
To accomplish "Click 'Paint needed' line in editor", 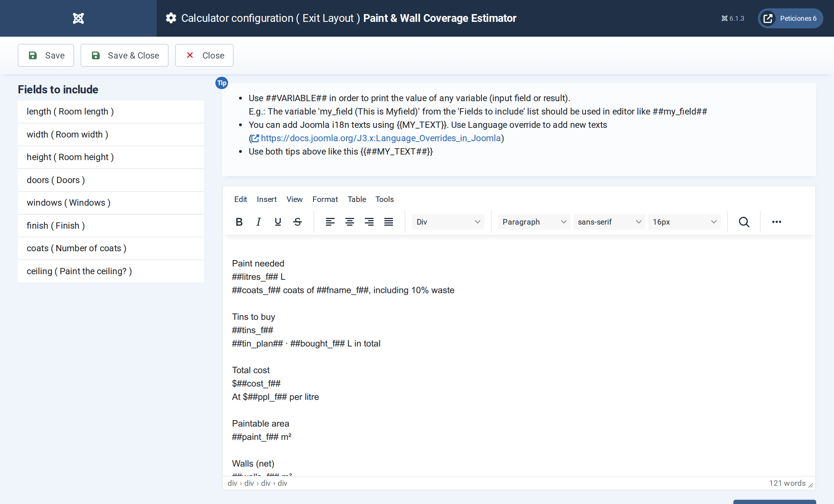I will click(258, 263).
